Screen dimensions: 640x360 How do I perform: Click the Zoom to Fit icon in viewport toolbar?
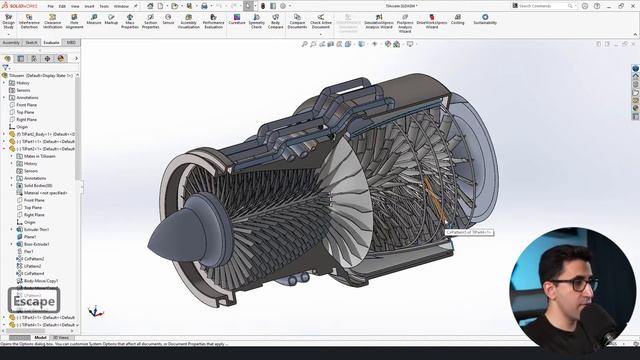point(304,44)
